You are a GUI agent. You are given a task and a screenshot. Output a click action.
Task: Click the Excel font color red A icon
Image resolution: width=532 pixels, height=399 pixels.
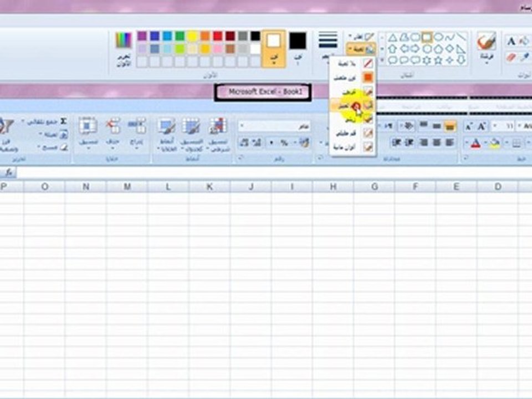475,143
